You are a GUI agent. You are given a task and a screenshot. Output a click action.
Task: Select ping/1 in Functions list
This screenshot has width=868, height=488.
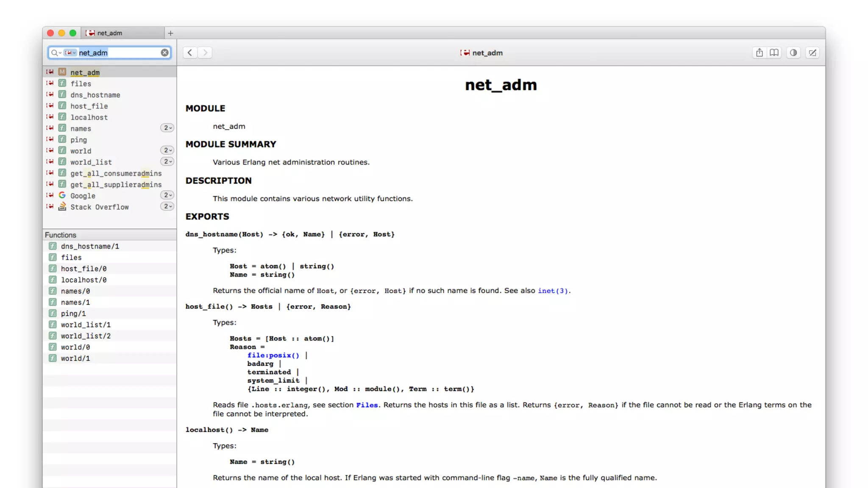coord(73,313)
